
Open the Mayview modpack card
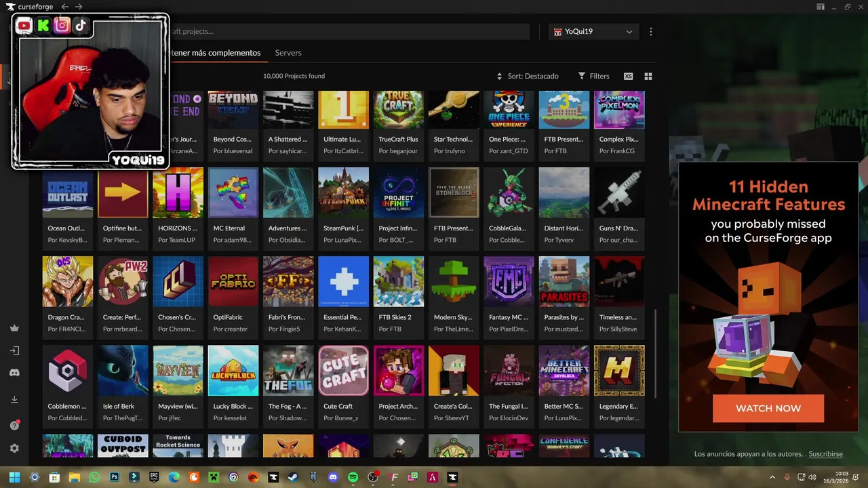(x=178, y=386)
